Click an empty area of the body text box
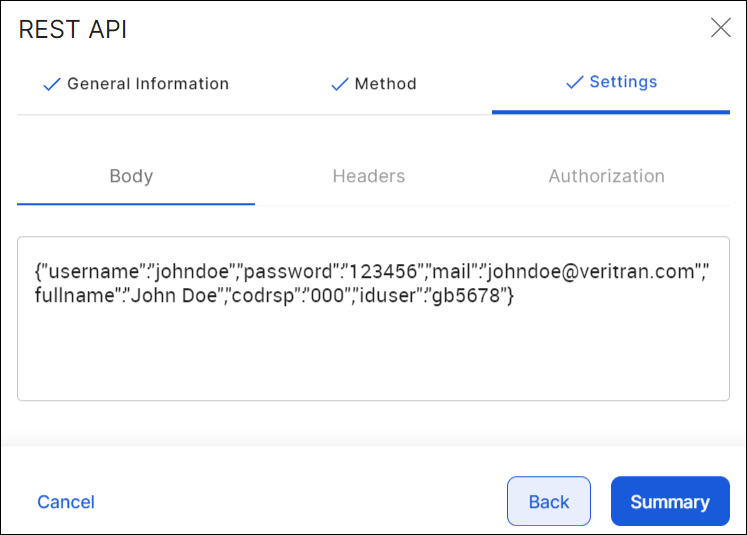Image resolution: width=747 pixels, height=535 pixels. (x=372, y=360)
